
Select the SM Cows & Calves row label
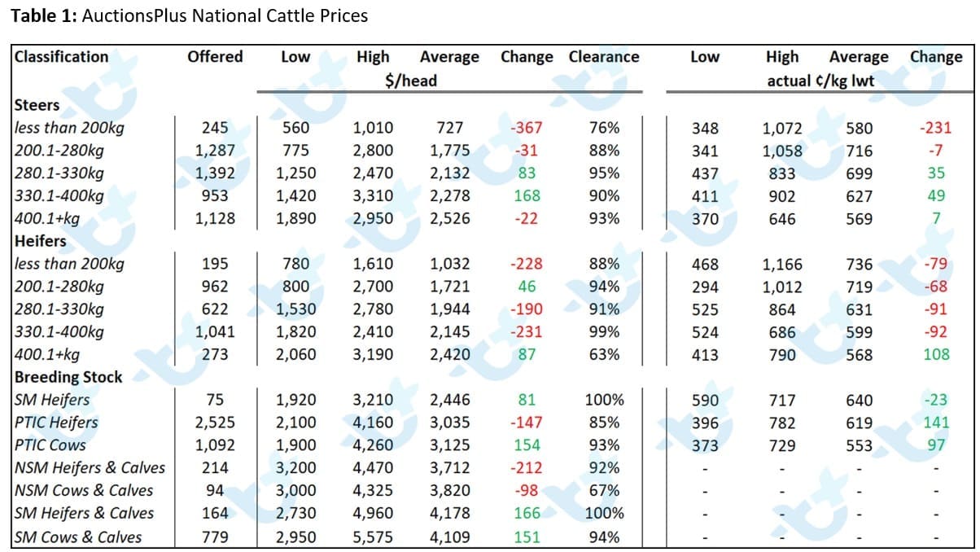(x=78, y=537)
